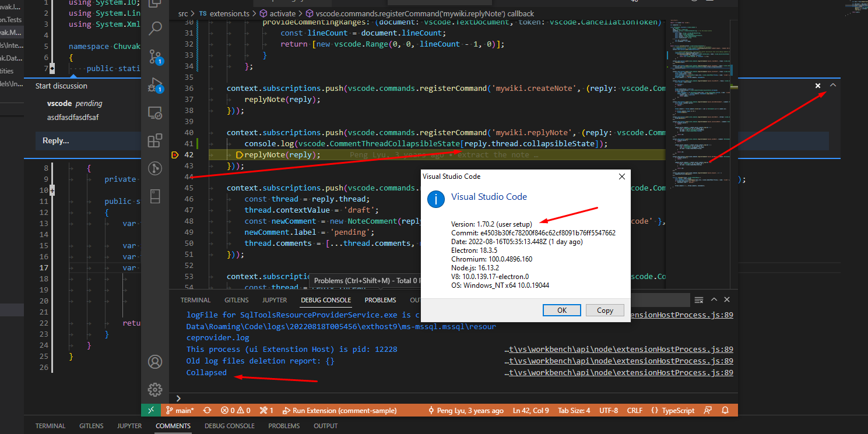Open the Source Control view

point(153,57)
